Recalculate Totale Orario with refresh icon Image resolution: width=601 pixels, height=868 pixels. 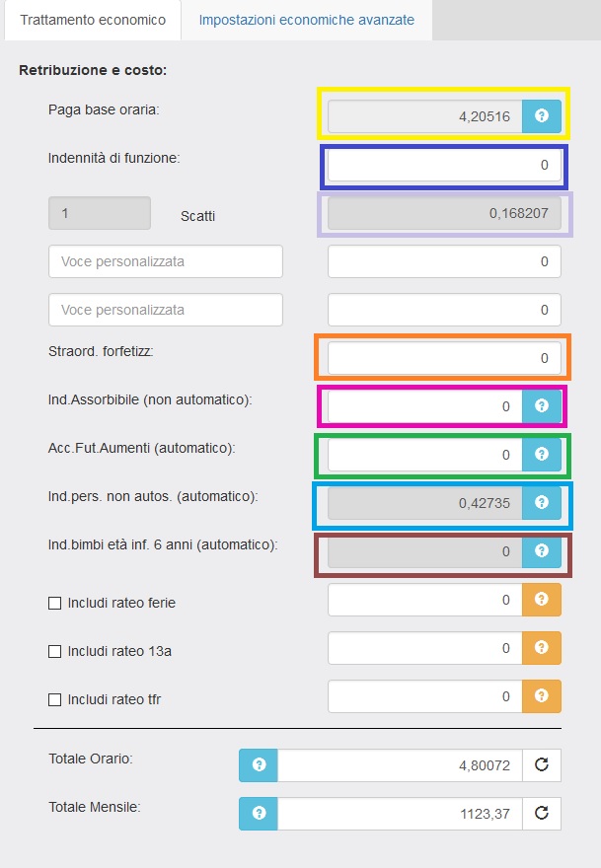541,764
